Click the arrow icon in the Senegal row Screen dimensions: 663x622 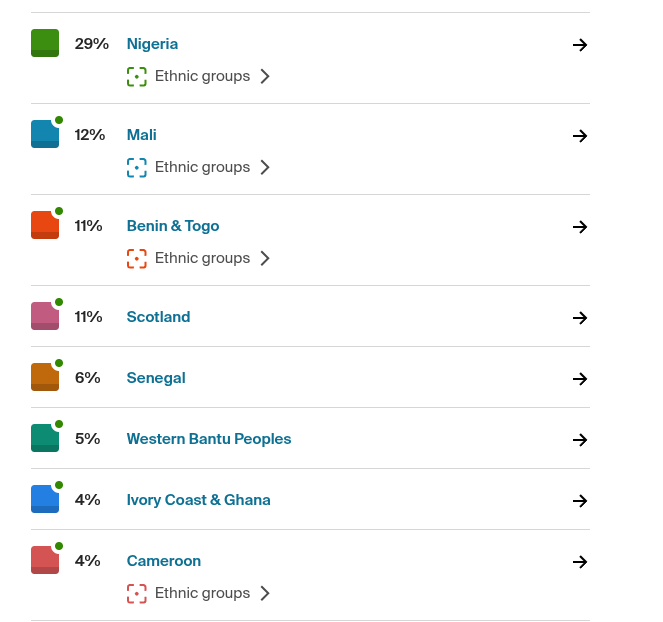click(580, 378)
